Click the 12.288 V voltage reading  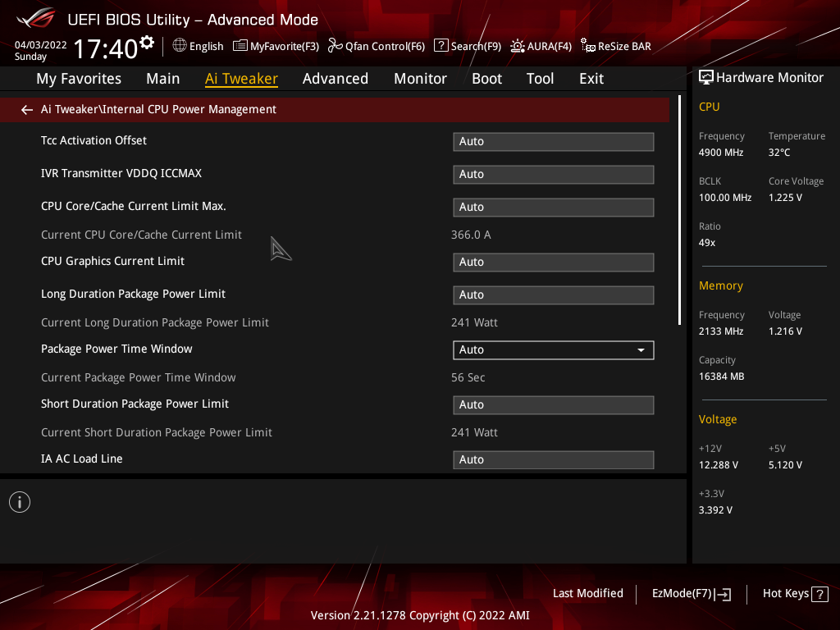(x=719, y=465)
